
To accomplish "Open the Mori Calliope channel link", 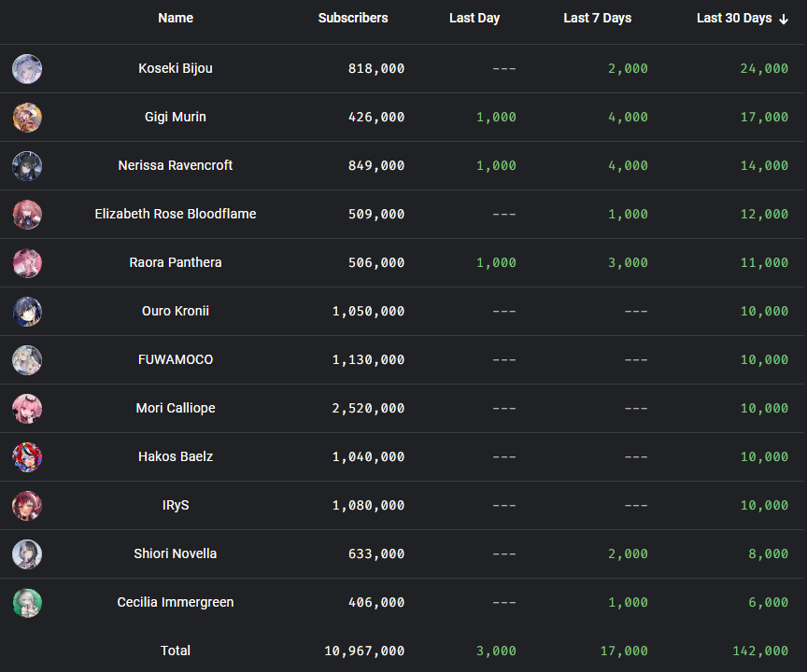I will pyautogui.click(x=176, y=408).
